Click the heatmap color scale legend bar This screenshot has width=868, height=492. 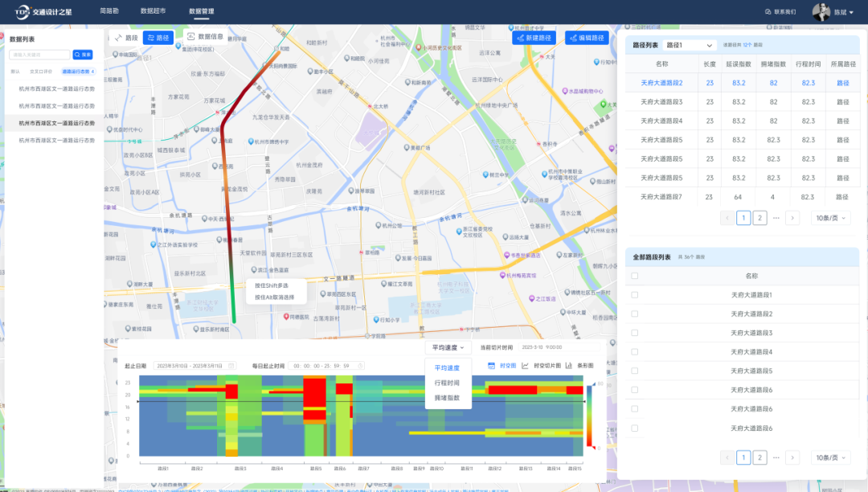(x=589, y=416)
